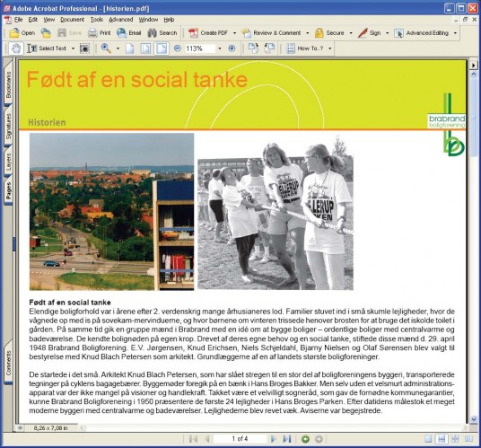Open the Bookmarks side tab

(x=8, y=84)
